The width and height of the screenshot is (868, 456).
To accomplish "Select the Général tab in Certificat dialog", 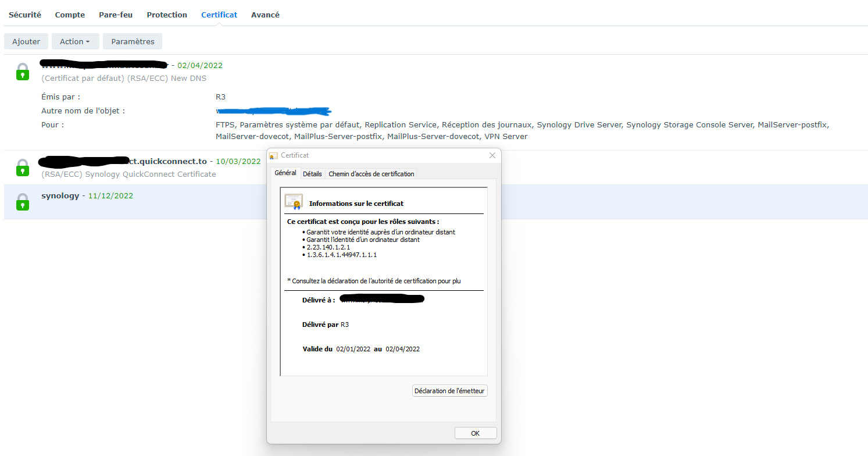I will tap(285, 173).
